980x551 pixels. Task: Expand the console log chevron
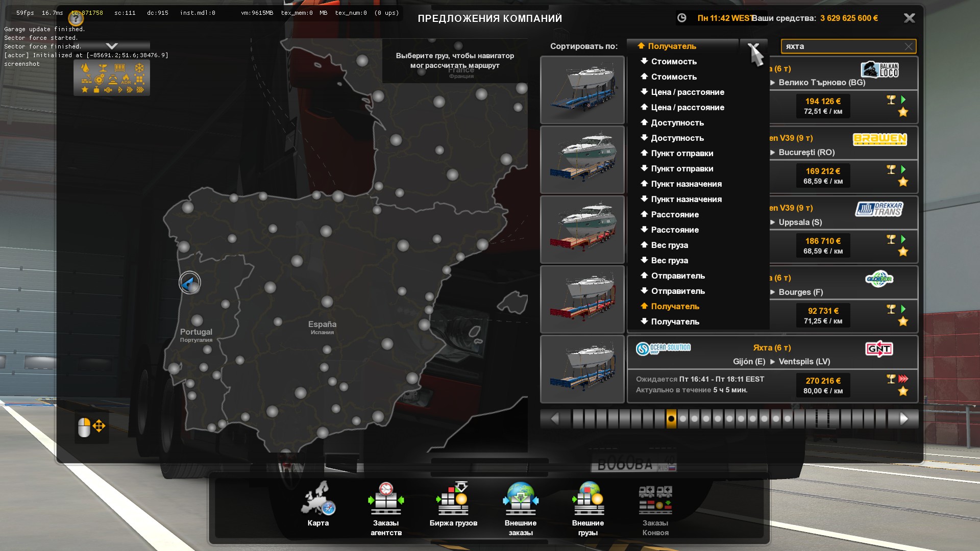(112, 46)
